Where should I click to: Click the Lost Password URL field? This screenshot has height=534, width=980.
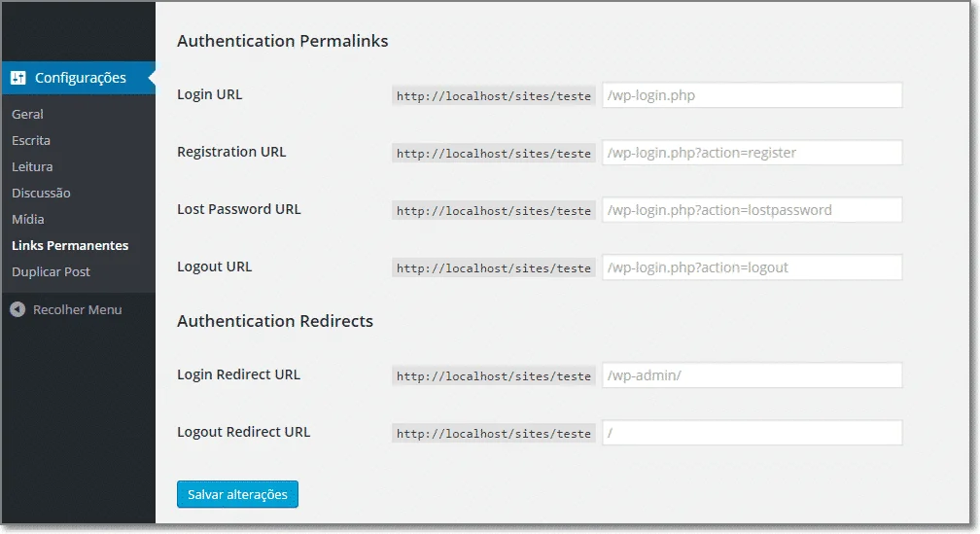tap(752, 210)
